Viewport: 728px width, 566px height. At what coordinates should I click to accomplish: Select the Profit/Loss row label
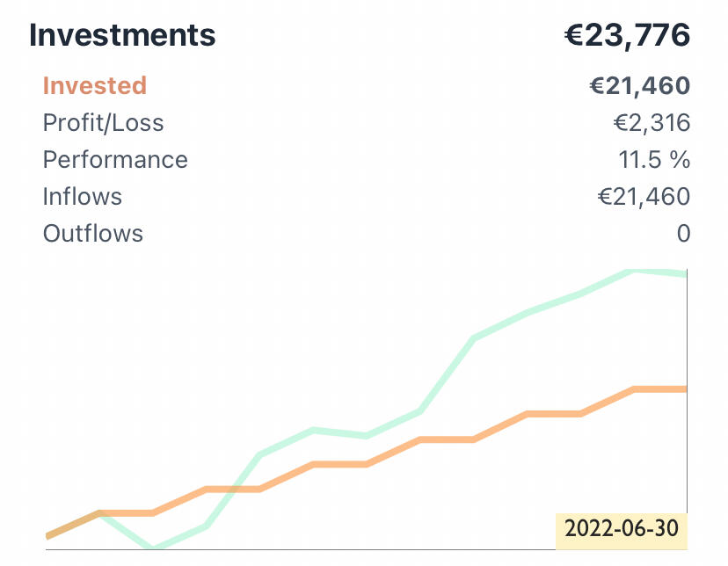pos(103,123)
